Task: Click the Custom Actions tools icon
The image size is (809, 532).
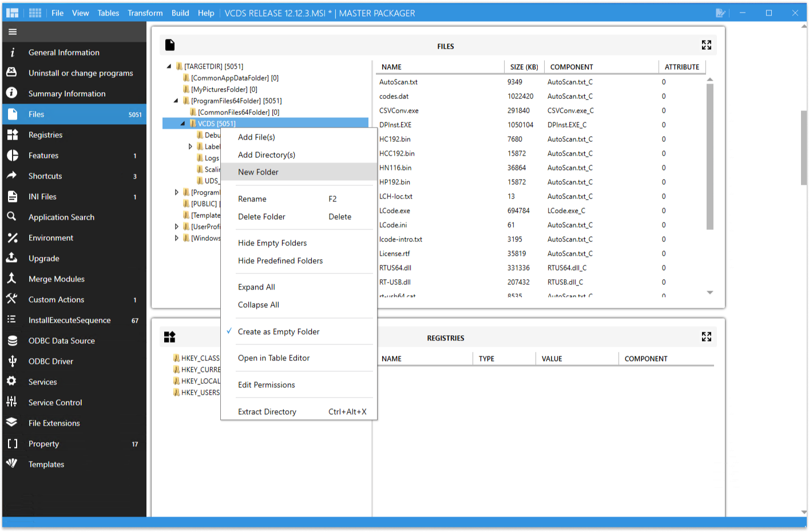Action: point(12,299)
